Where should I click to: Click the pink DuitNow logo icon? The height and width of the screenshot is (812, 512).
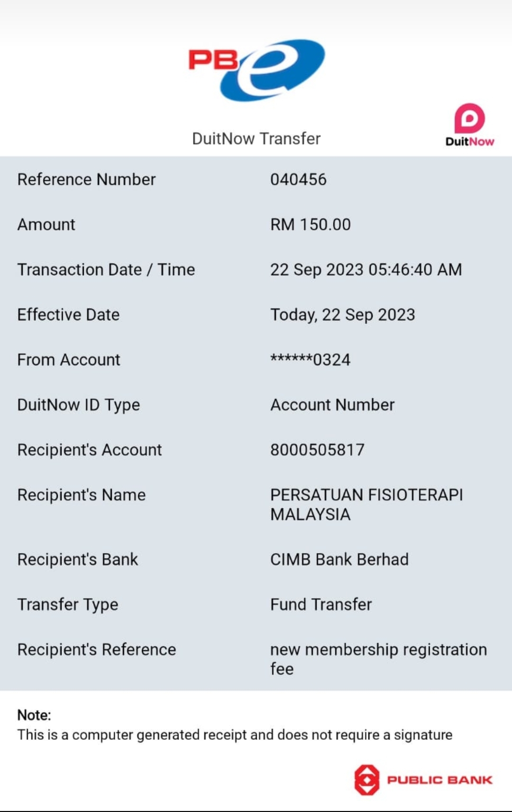tap(470, 118)
